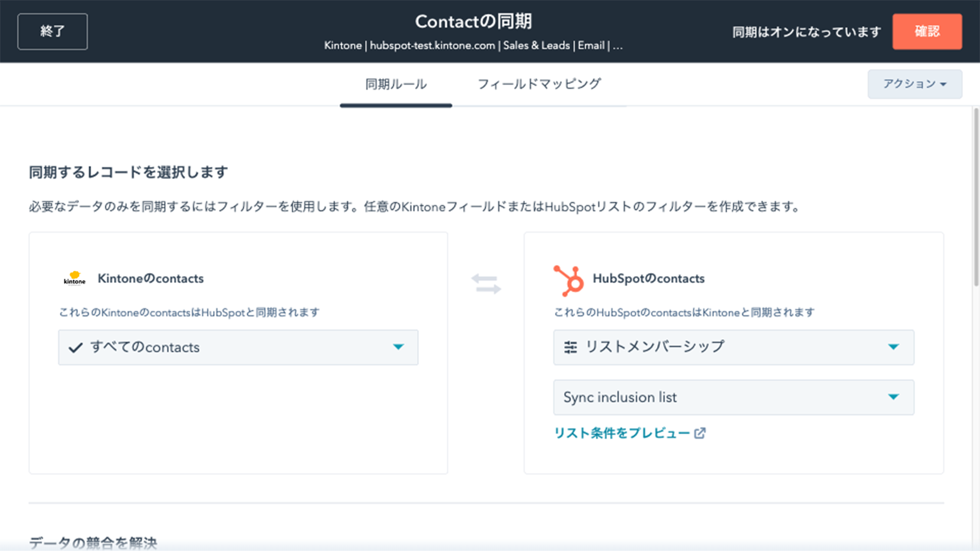Viewport: 980px width, 551px height.
Task: Select Sync inclusion list as membership filter
Action: (620, 397)
